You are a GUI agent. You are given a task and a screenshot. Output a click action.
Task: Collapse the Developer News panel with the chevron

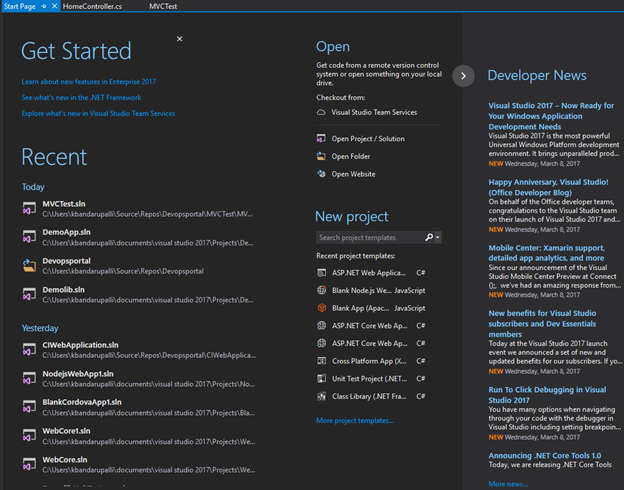click(x=463, y=76)
